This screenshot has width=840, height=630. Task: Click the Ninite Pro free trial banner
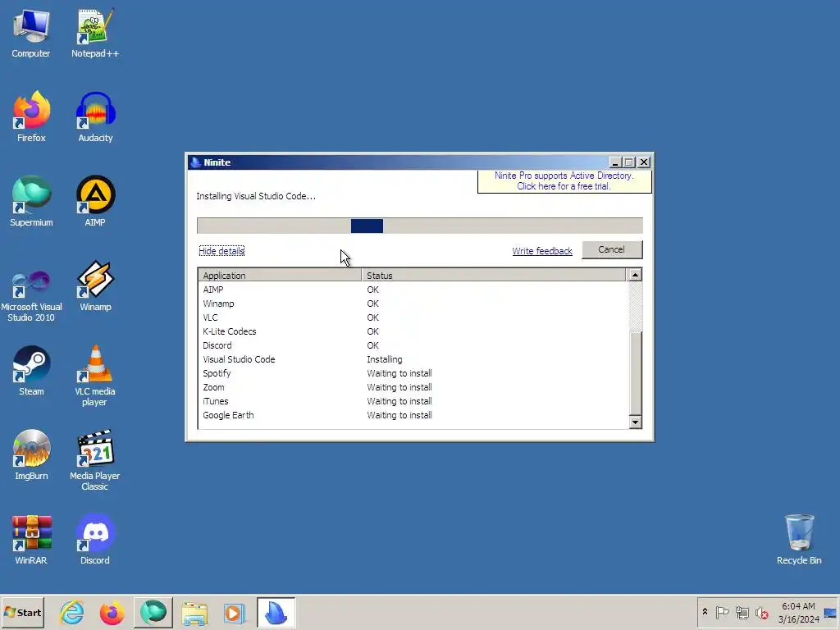564,181
